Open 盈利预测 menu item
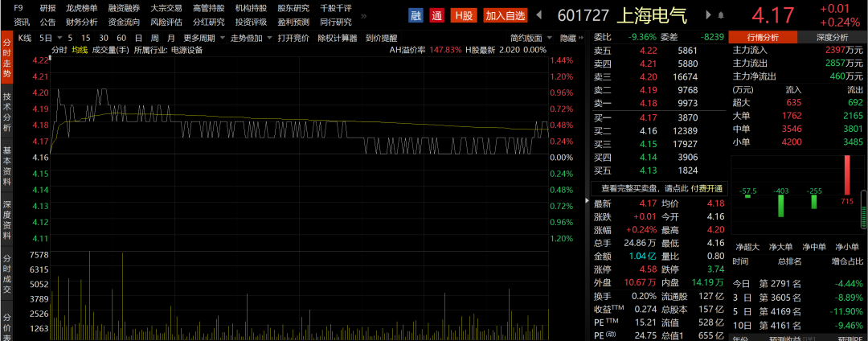Image resolution: width=868 pixels, height=341 pixels. tap(293, 23)
